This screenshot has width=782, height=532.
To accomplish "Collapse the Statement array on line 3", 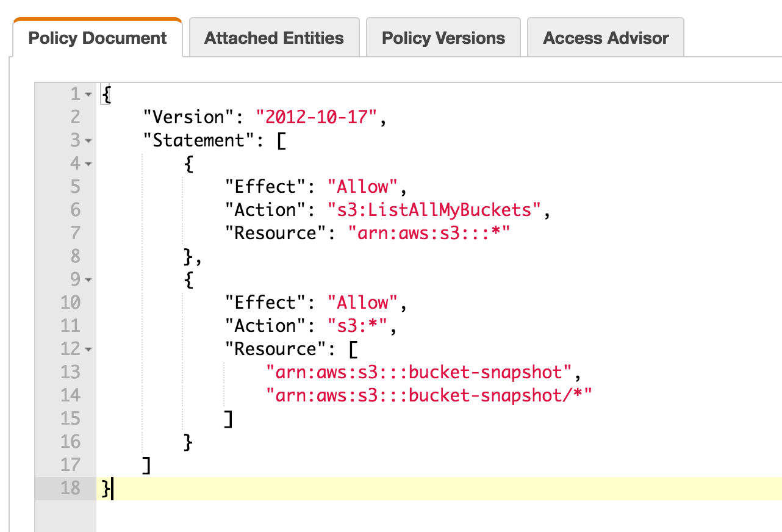I will [x=90, y=141].
